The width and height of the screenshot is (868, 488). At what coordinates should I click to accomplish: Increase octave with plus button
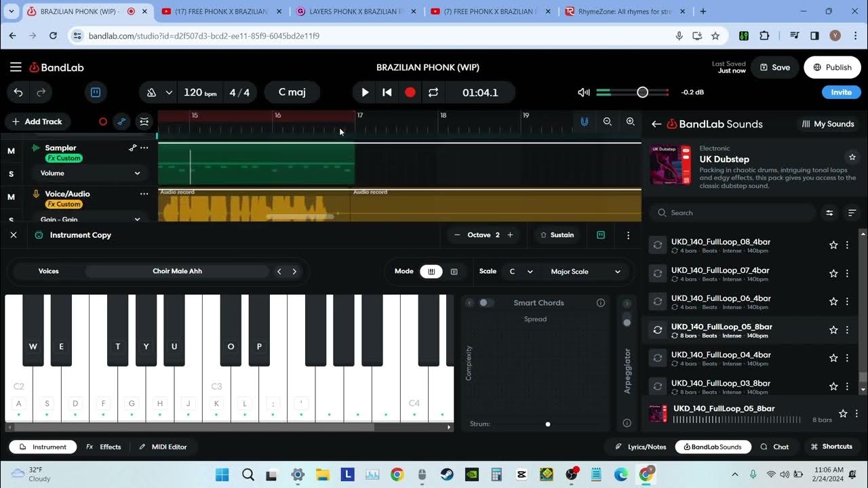click(x=510, y=235)
